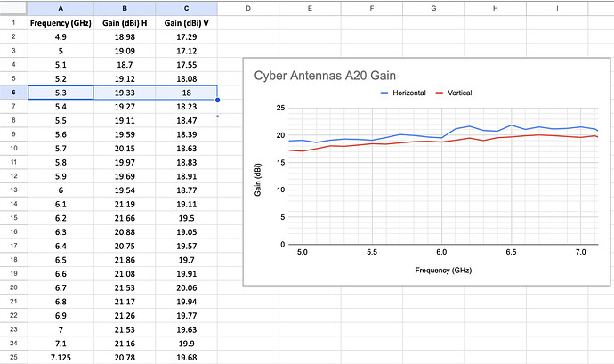
Task: Select cell containing 19.05
Action: pyautogui.click(x=186, y=232)
